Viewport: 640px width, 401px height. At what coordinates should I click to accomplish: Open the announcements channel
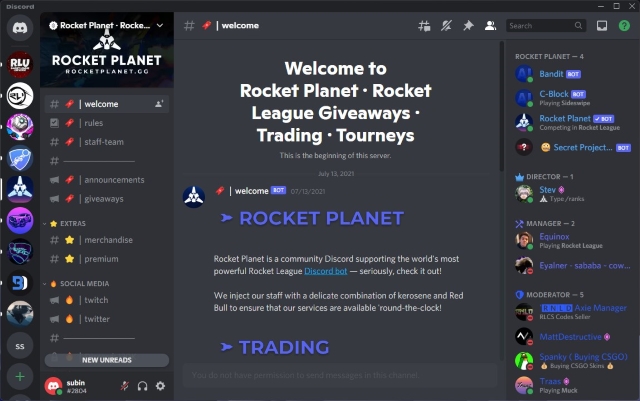coord(107,180)
